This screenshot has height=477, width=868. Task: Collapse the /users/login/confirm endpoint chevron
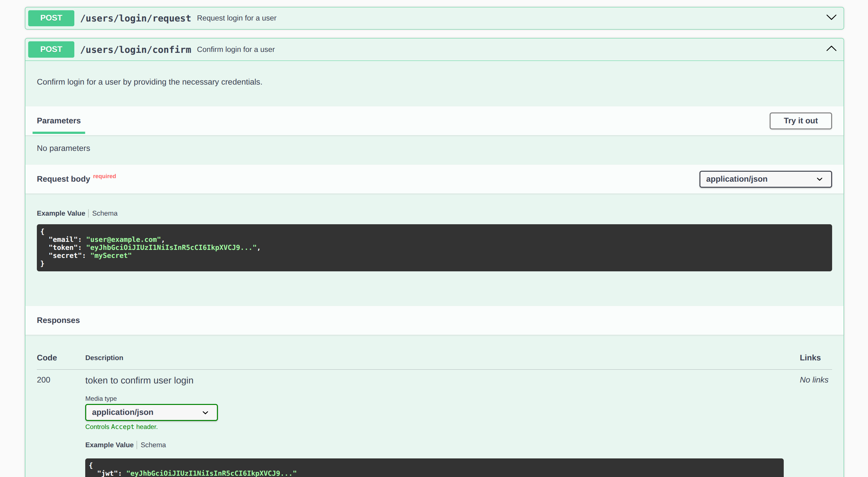tap(831, 49)
